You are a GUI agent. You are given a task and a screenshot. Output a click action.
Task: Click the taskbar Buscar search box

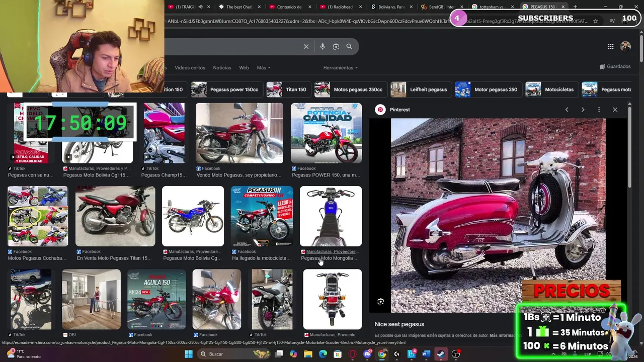click(x=234, y=354)
